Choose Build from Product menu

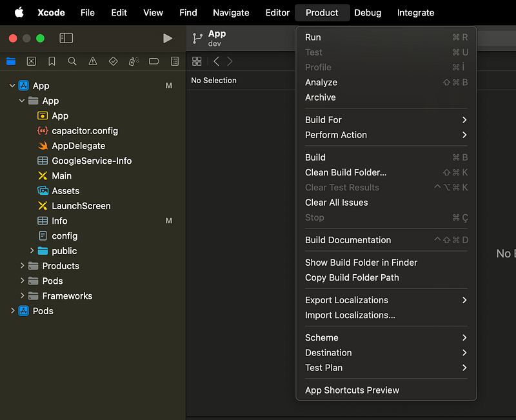386,157
